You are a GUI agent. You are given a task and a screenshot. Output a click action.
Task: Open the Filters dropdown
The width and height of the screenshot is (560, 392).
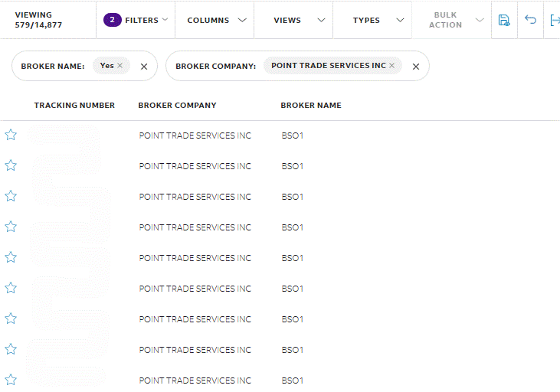click(x=136, y=20)
